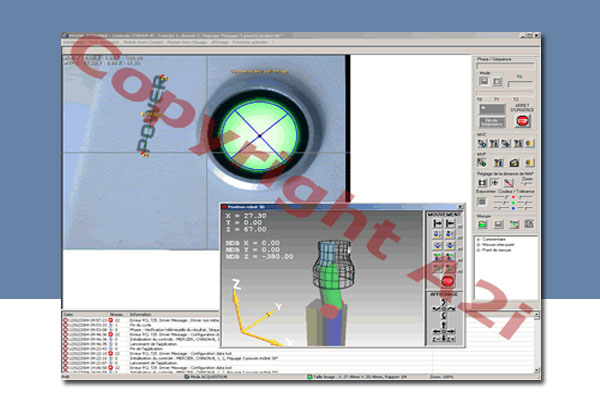
Task: Click the first icon in the MVC row
Action: (x=481, y=143)
